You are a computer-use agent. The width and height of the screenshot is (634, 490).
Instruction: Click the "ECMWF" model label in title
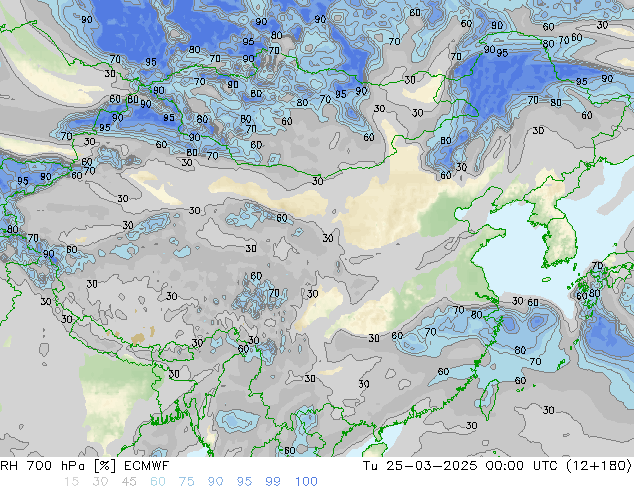tap(146, 466)
